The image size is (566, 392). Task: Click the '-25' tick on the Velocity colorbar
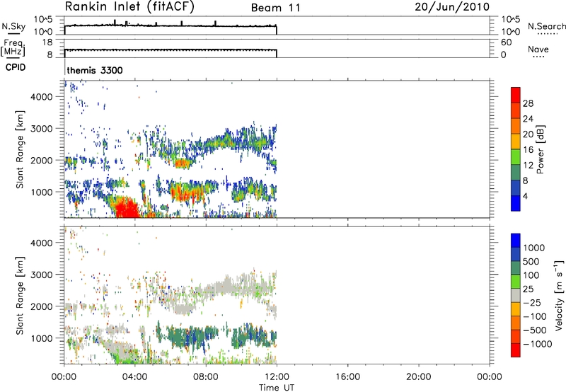click(531, 302)
